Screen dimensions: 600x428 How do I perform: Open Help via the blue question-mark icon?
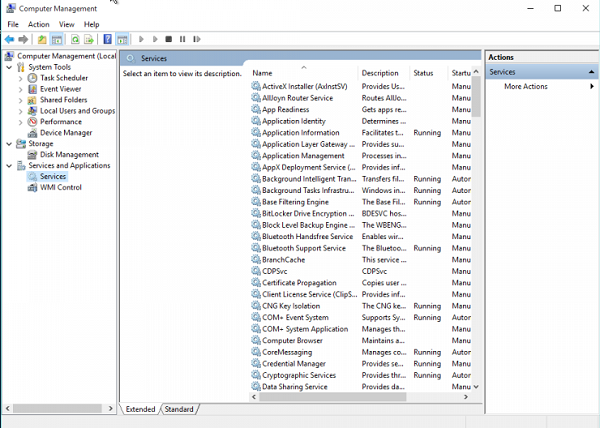tap(108, 39)
